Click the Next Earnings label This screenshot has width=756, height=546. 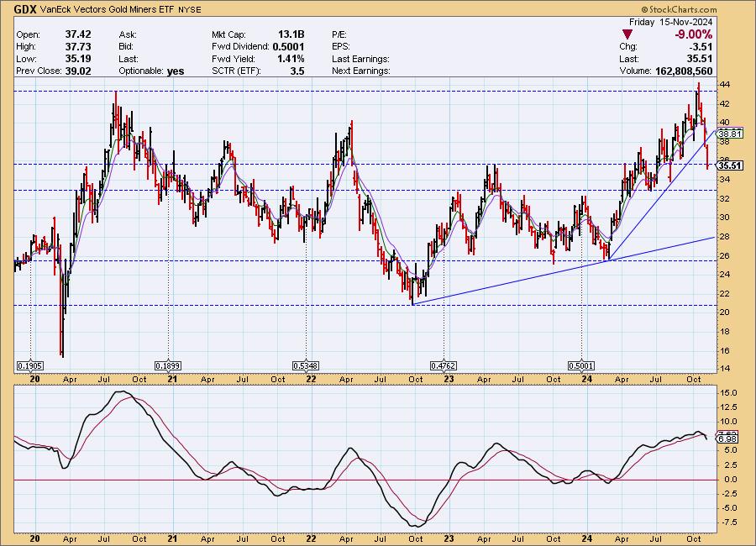pos(360,71)
